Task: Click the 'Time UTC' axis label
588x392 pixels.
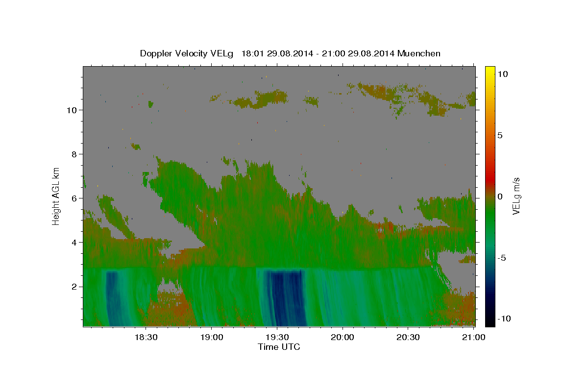Action: tap(279, 347)
